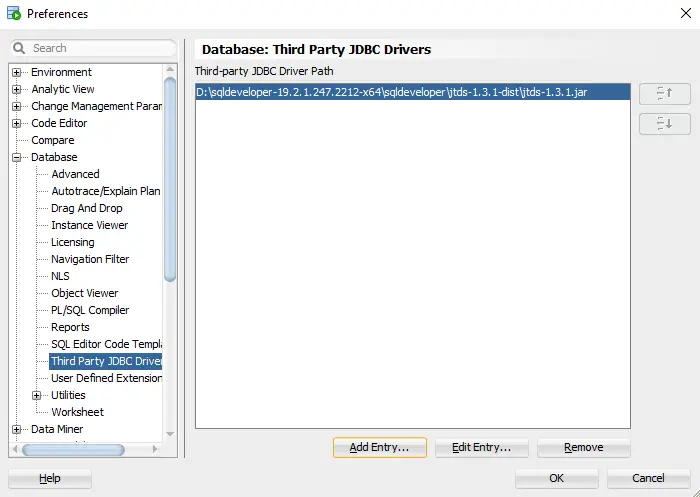The height and width of the screenshot is (497, 700).
Task: Click the tree scroll down arrow
Action: point(170,434)
